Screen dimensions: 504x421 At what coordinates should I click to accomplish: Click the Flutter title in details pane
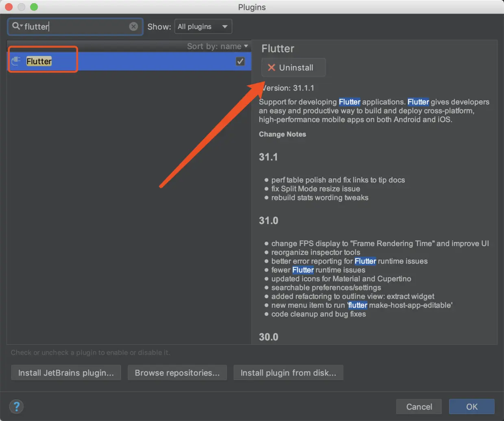tap(278, 49)
